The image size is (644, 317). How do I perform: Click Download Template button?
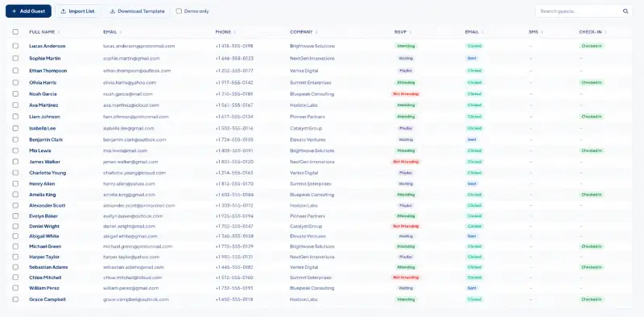click(137, 11)
